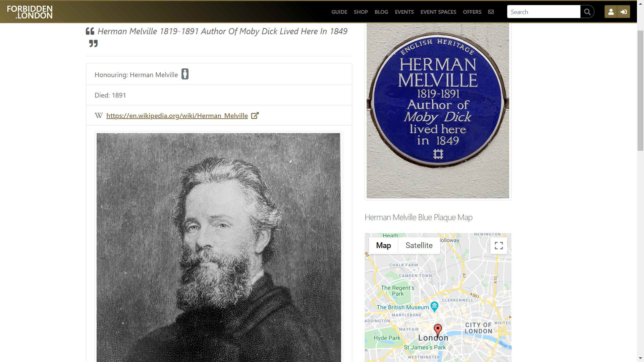Click the external link icon after Wikipedia URL

tap(255, 116)
